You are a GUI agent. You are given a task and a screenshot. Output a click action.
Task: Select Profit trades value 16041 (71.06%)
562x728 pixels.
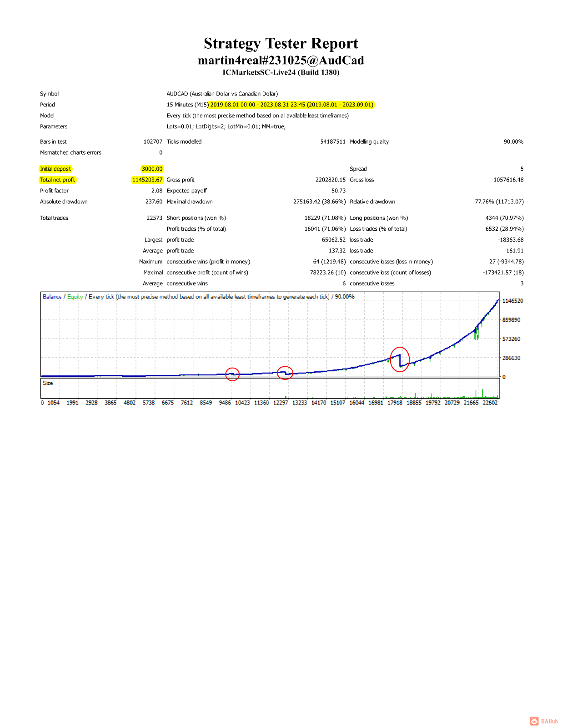(x=325, y=229)
